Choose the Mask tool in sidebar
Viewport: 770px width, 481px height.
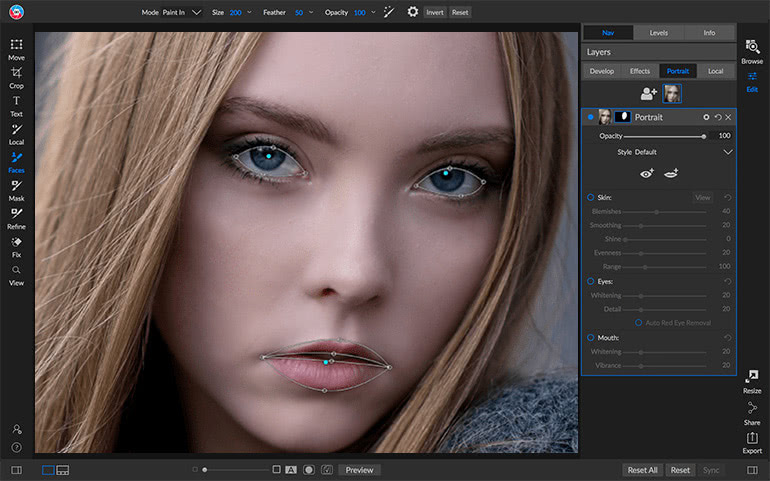point(16,191)
